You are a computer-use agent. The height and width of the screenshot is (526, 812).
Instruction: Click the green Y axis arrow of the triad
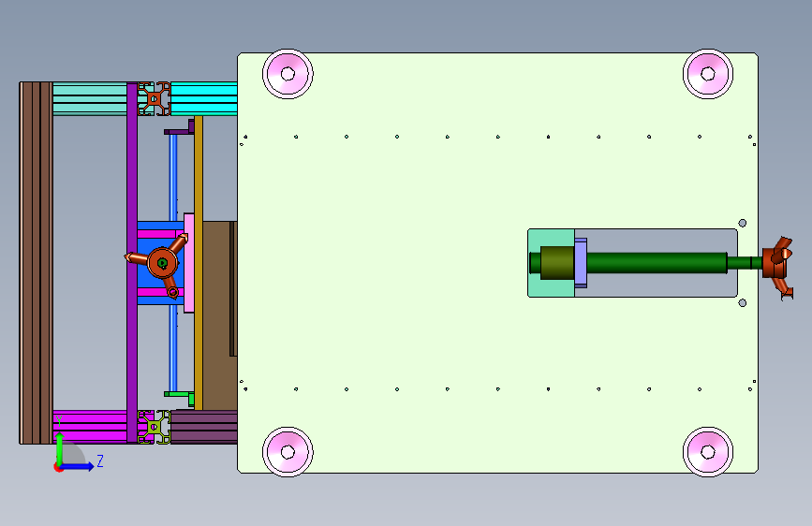point(60,447)
